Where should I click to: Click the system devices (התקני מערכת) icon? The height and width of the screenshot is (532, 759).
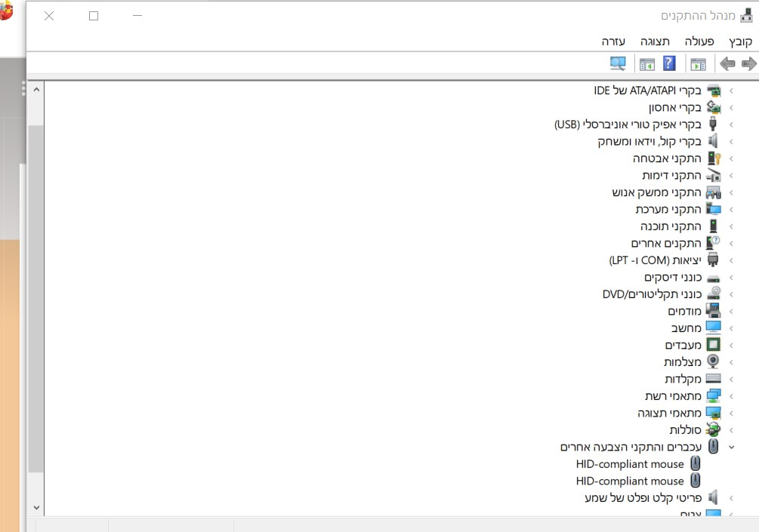(x=714, y=210)
